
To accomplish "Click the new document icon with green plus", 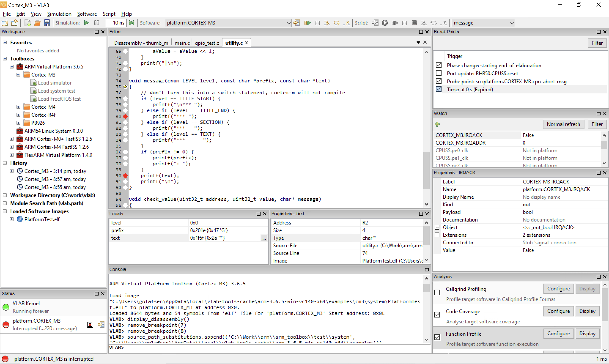I will [27, 23].
